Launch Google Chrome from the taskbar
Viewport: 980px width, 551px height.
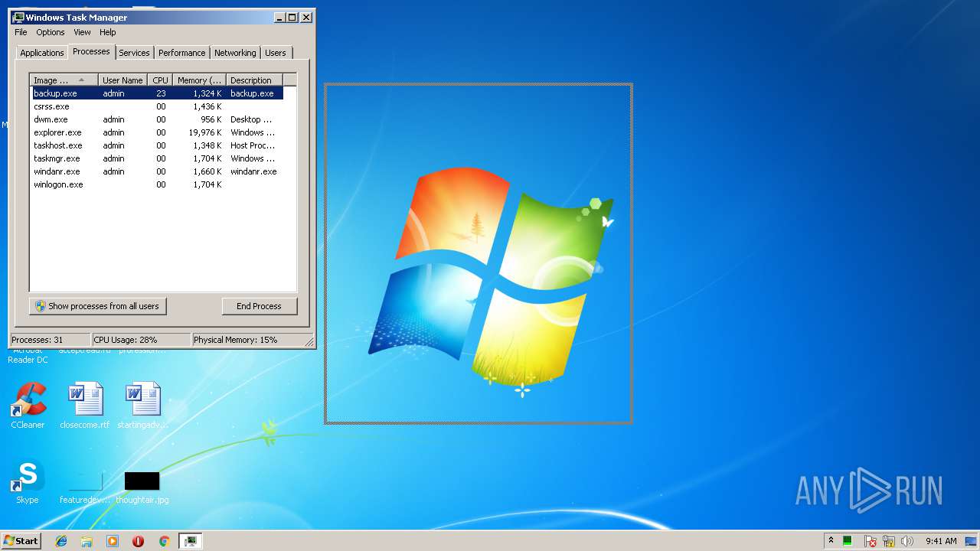164,541
